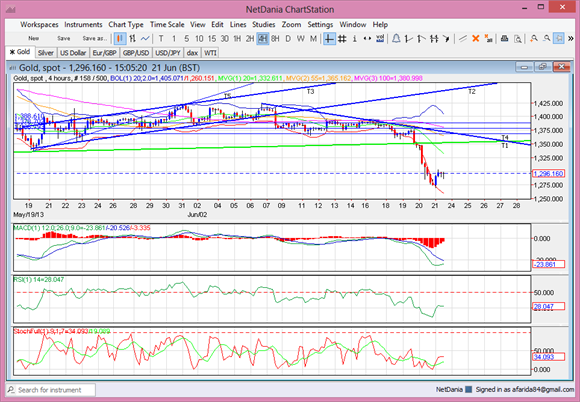Viewport: 580px width, 402px height.
Task: Switch to the dax tab
Action: click(x=192, y=53)
